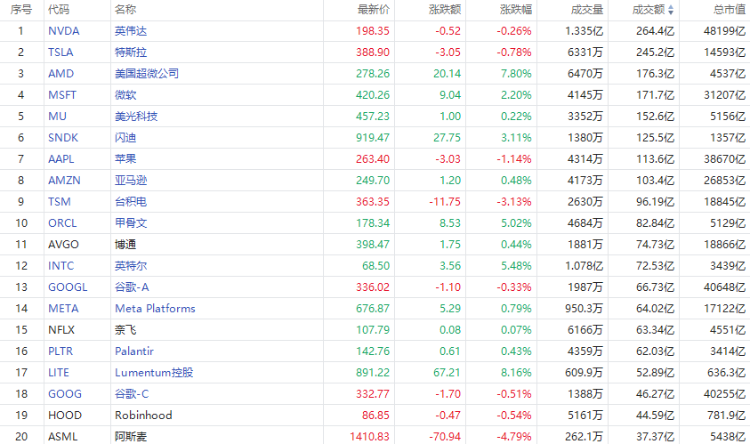The height and width of the screenshot is (444, 750).
Task: Open the LITE ticker link
Action: [x=58, y=373]
